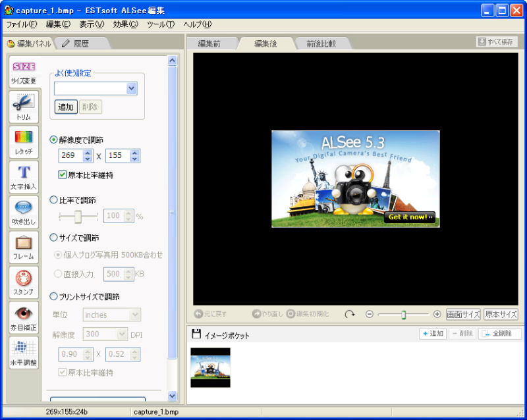
Task: Activate 赤目補正 red-eye correction
Action: pyautogui.click(x=24, y=316)
